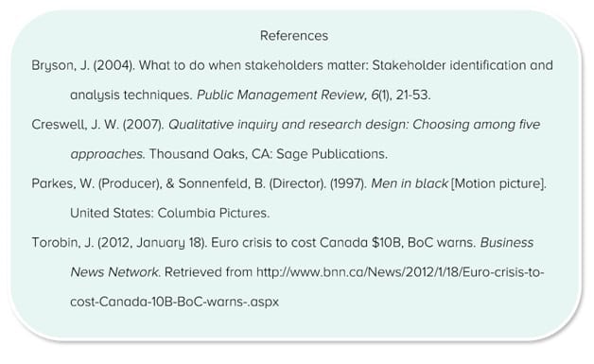Click the 'cost-Canada-10B-BoC-warns-.aspx' URL continuation
The width and height of the screenshot is (594, 364).
click(x=174, y=302)
